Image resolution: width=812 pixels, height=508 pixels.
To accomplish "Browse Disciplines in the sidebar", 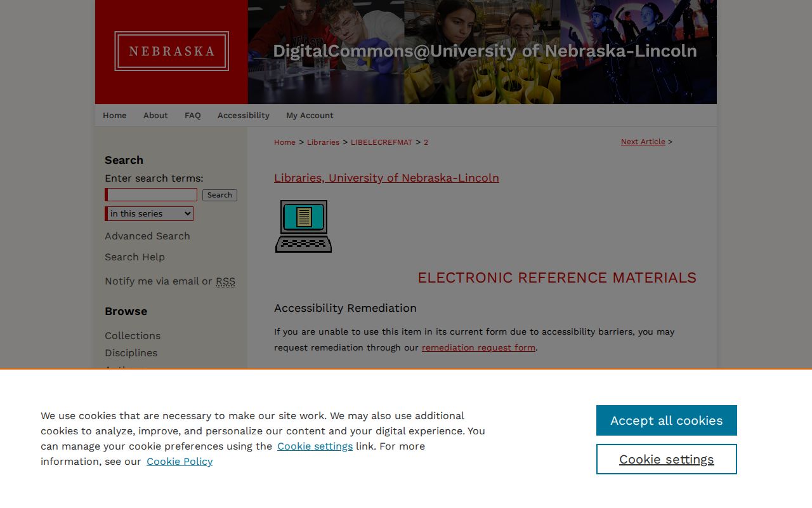I will pos(131,353).
